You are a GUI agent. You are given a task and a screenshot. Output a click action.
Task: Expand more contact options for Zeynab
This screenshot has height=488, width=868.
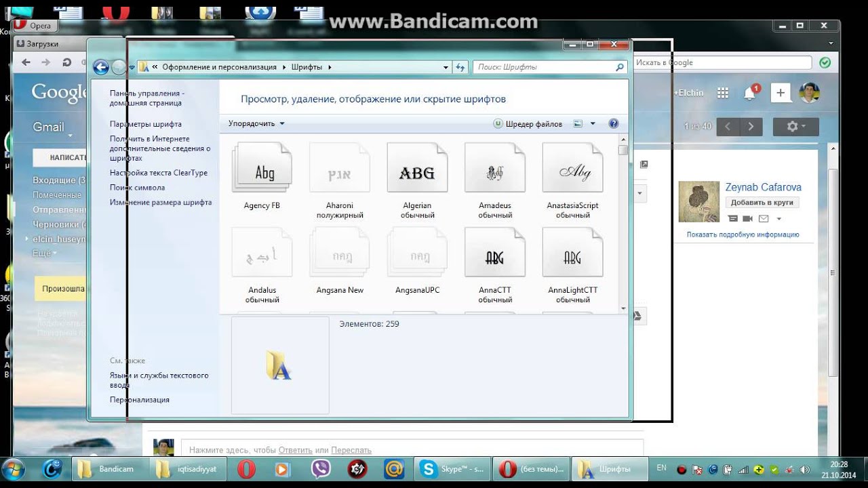pyautogui.click(x=778, y=219)
